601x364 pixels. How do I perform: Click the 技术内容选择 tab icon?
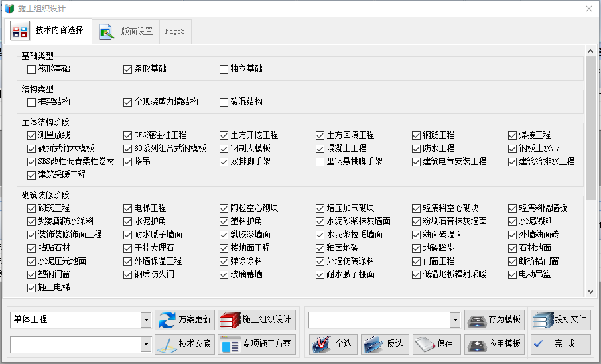20,31
